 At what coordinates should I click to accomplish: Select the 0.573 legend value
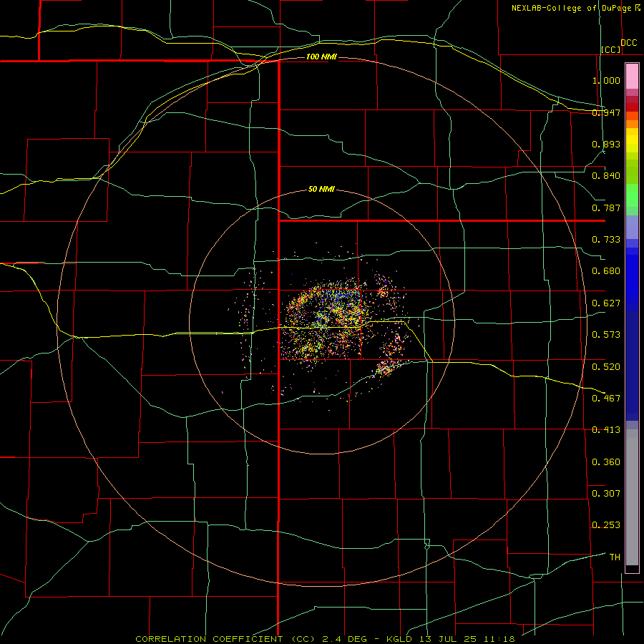point(606,335)
